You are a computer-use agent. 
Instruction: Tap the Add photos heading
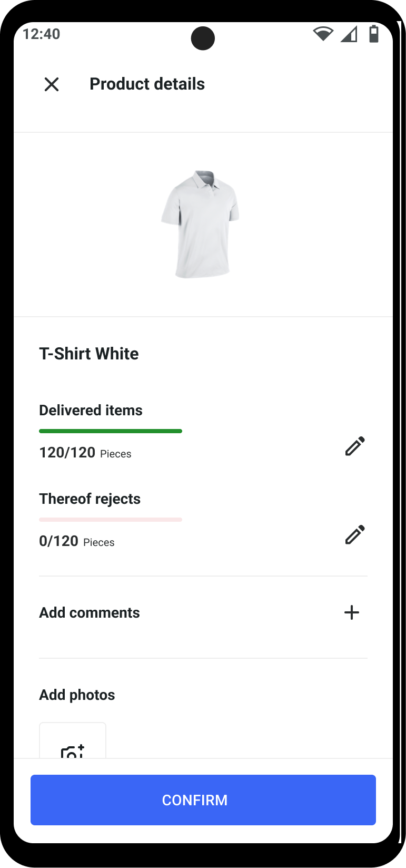point(77,695)
